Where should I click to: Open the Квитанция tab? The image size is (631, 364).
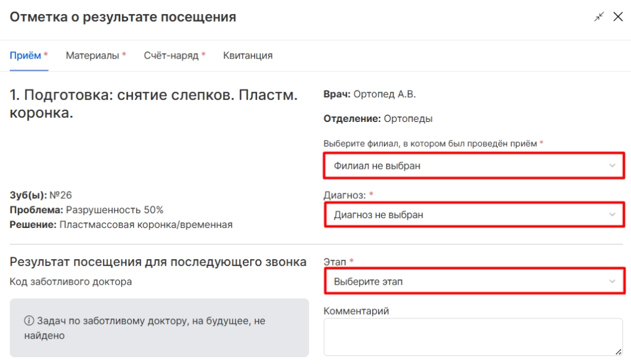pos(248,55)
